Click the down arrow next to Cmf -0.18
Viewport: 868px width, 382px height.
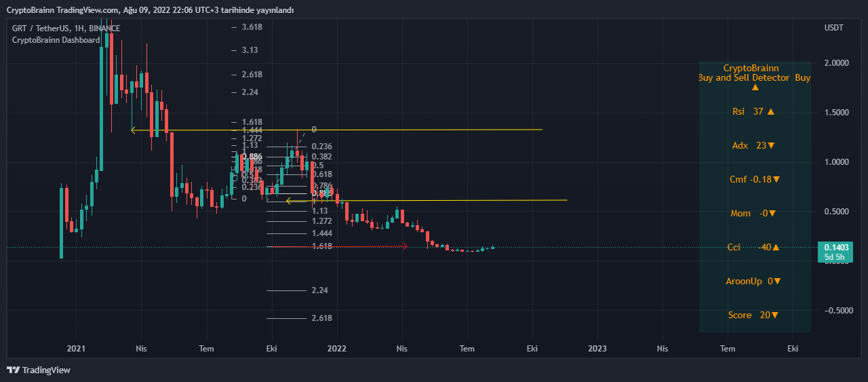click(x=776, y=180)
